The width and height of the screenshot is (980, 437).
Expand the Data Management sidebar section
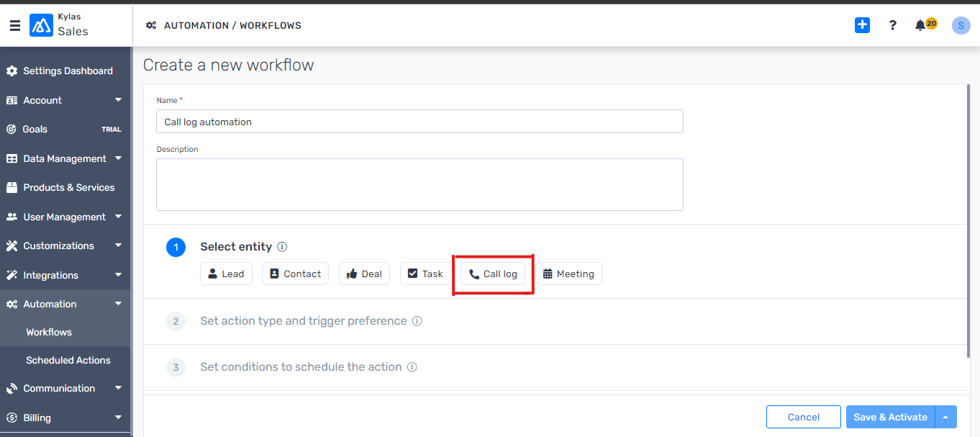[65, 158]
